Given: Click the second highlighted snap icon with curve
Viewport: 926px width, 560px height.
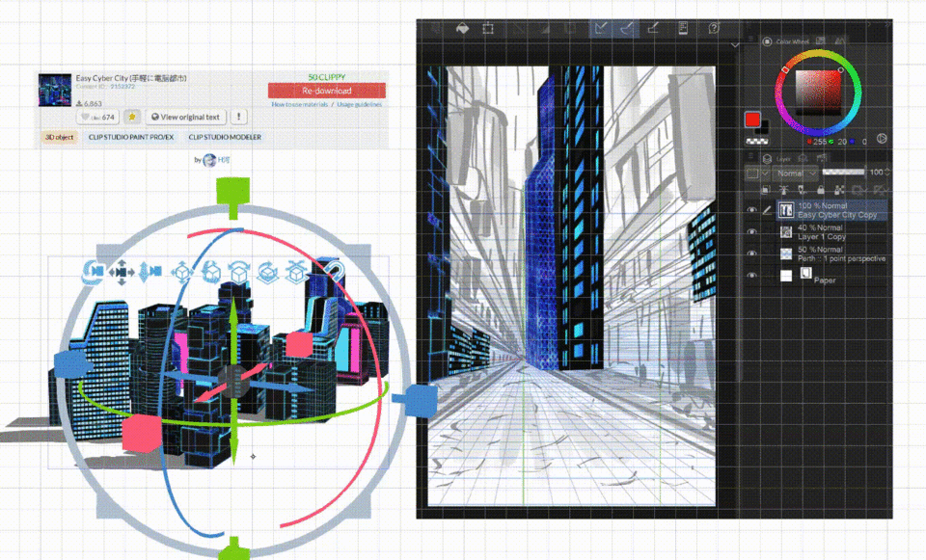Looking at the screenshot, I should pyautogui.click(x=627, y=28).
